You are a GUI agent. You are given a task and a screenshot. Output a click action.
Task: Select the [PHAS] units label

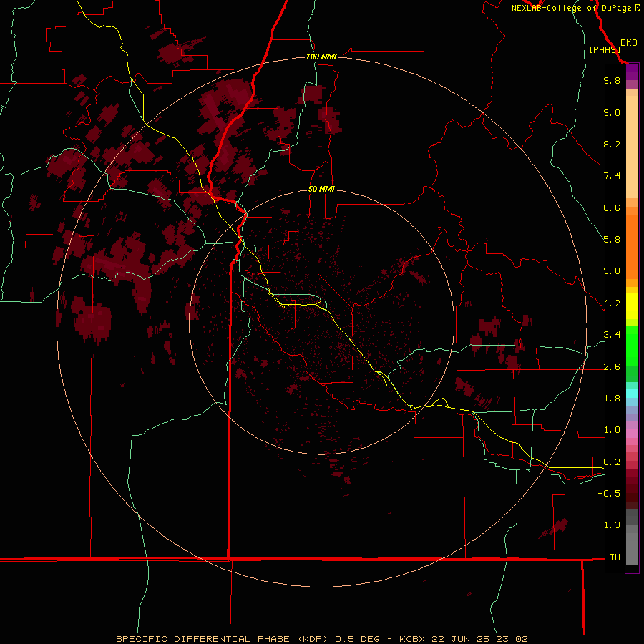605,49
